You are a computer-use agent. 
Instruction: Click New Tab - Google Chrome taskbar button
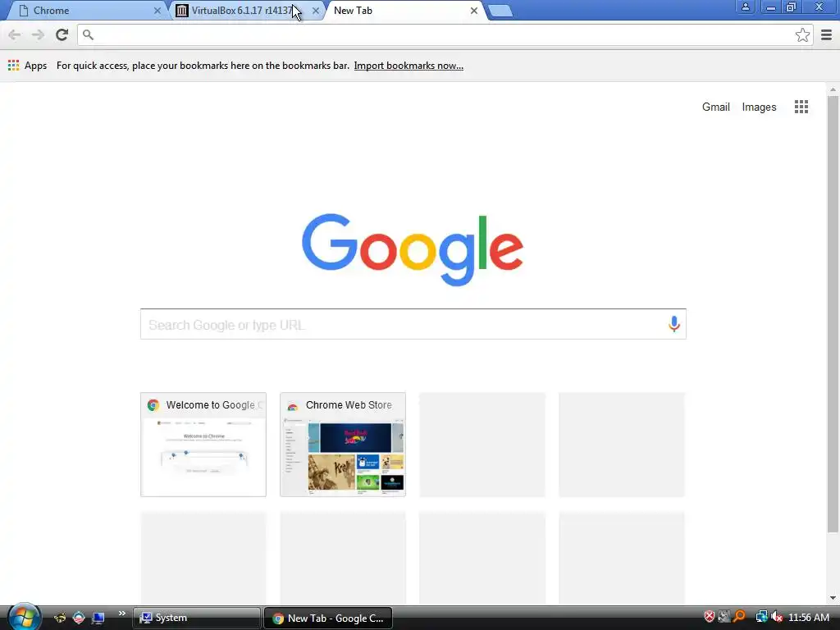(328, 618)
